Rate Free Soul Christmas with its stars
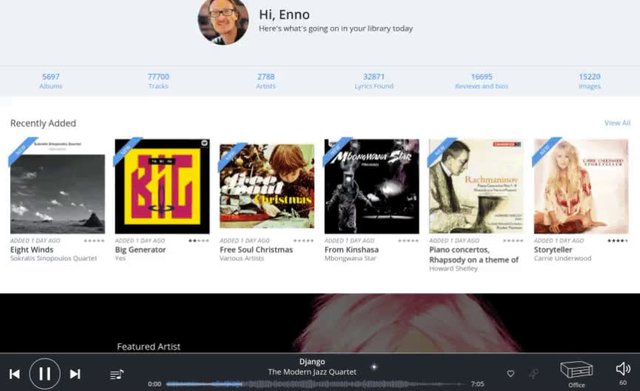The width and height of the screenshot is (640, 391). [304, 240]
